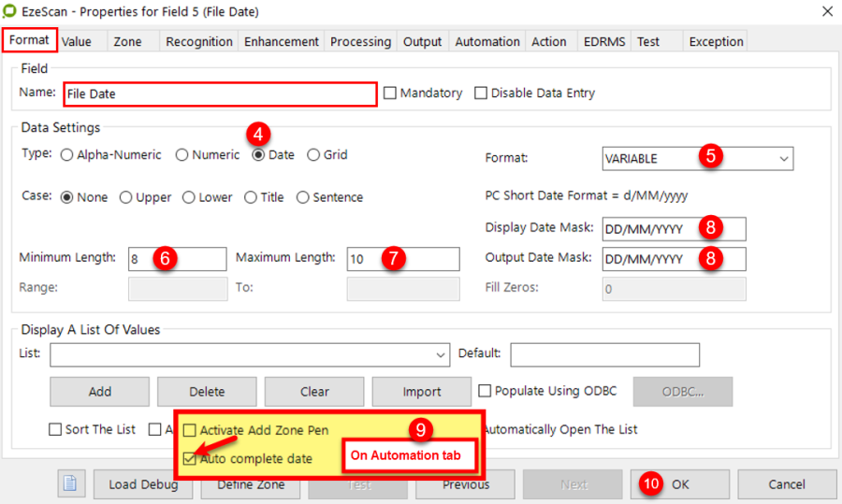Enable the Mandatory checkbox
This screenshot has width=842, height=504.
coord(390,94)
